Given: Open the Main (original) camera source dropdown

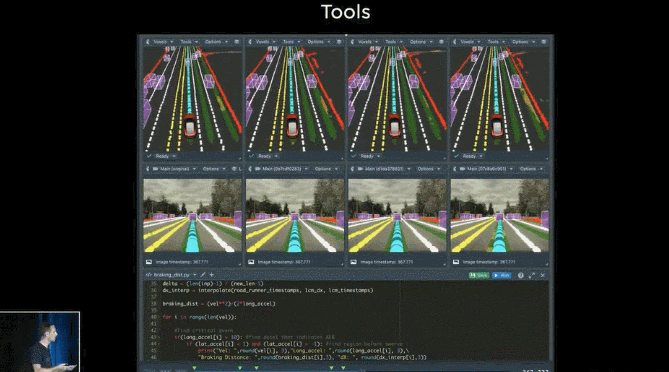Looking at the screenshot, I should [178, 169].
